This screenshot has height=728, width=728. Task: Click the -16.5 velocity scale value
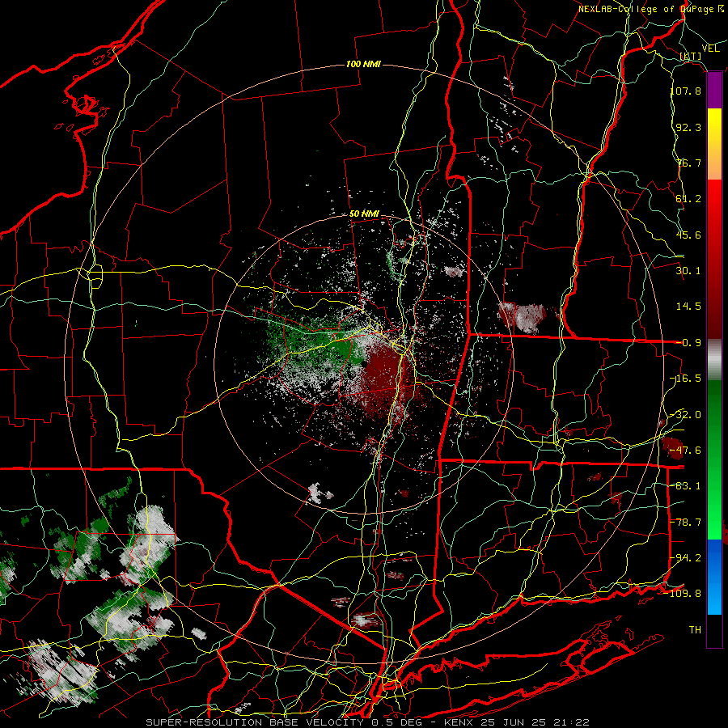point(686,379)
